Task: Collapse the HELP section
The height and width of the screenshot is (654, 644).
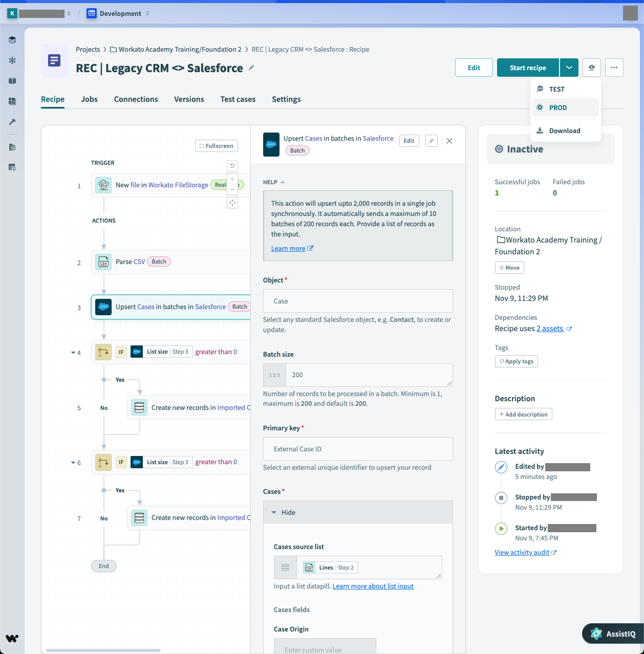Action: (x=274, y=182)
